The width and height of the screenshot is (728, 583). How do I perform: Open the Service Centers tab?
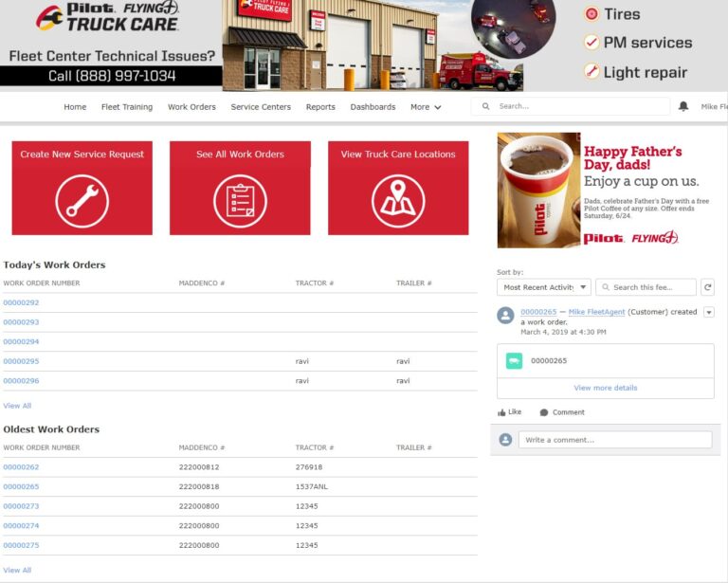261,107
